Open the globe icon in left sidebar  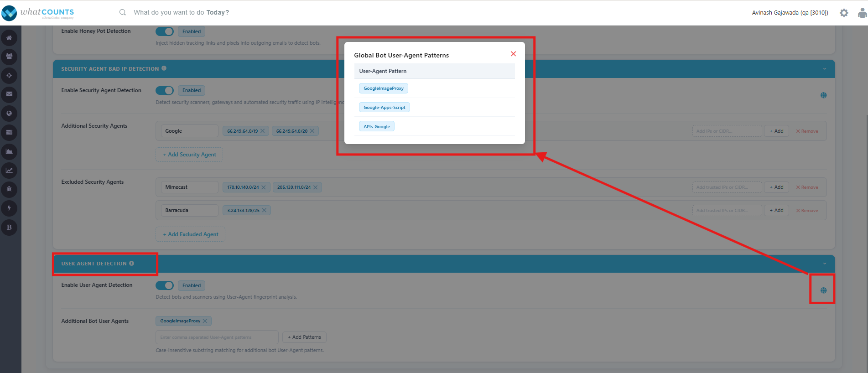9,114
